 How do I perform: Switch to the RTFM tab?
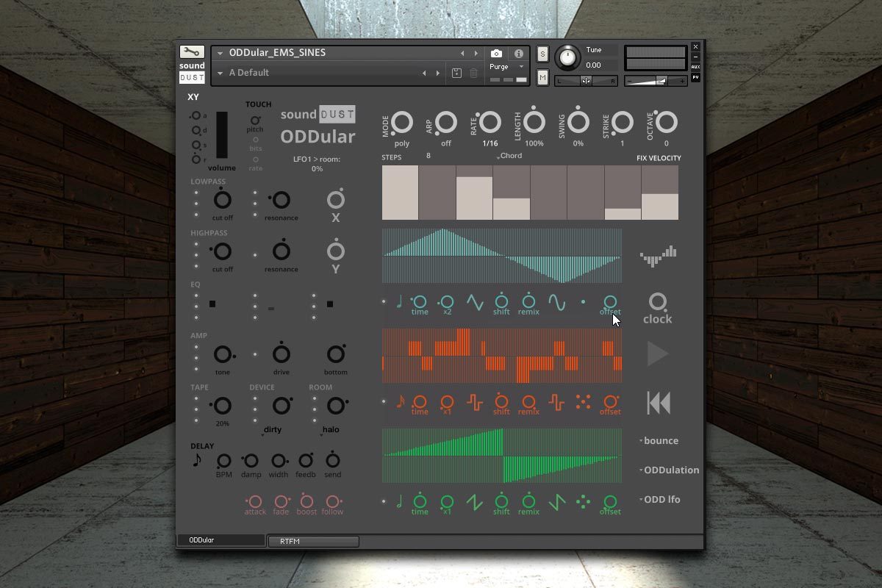point(313,542)
